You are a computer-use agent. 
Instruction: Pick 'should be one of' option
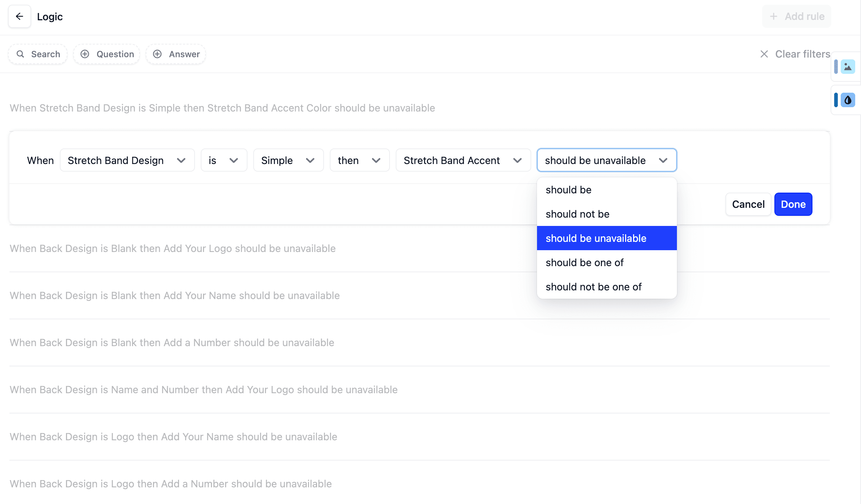(585, 263)
